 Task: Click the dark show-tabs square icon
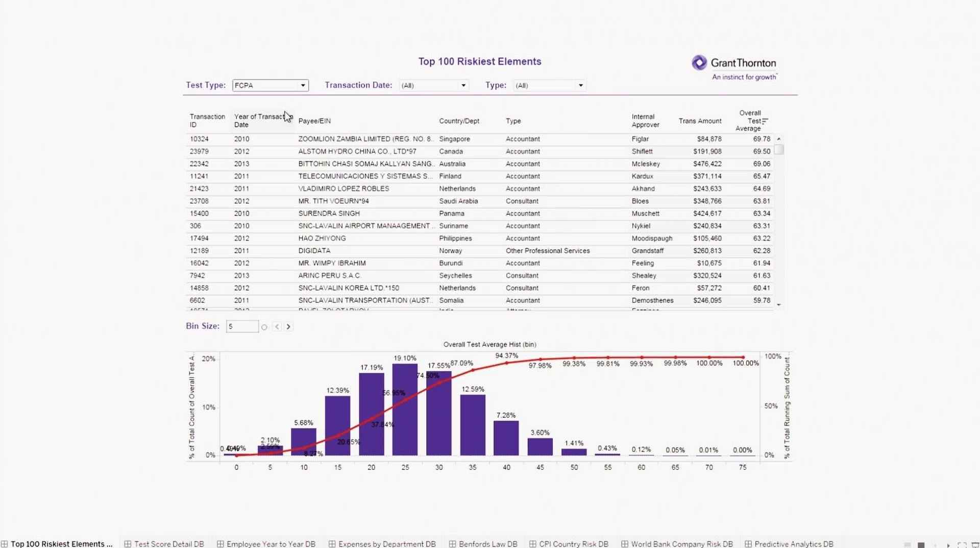coord(921,545)
